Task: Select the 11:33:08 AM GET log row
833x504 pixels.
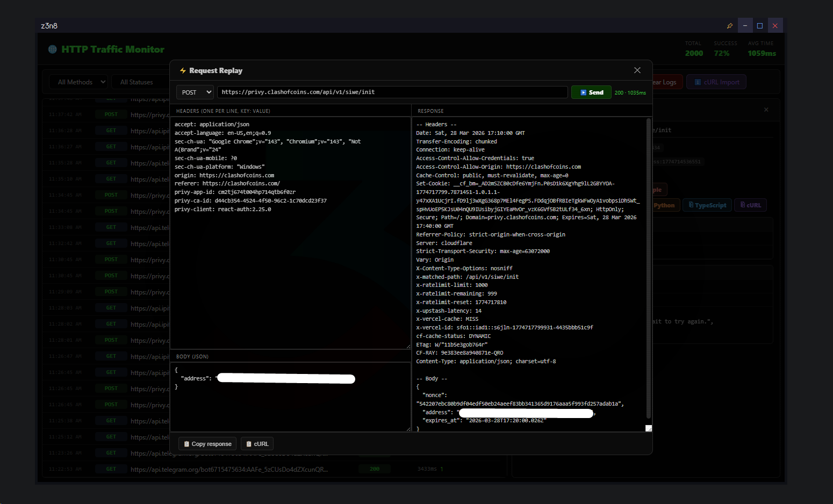Action: point(106,227)
